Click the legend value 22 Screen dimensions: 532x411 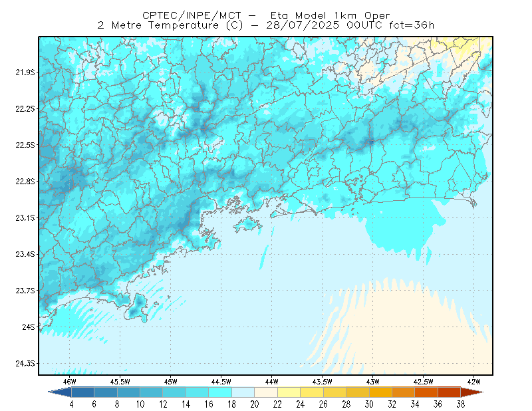(x=277, y=404)
